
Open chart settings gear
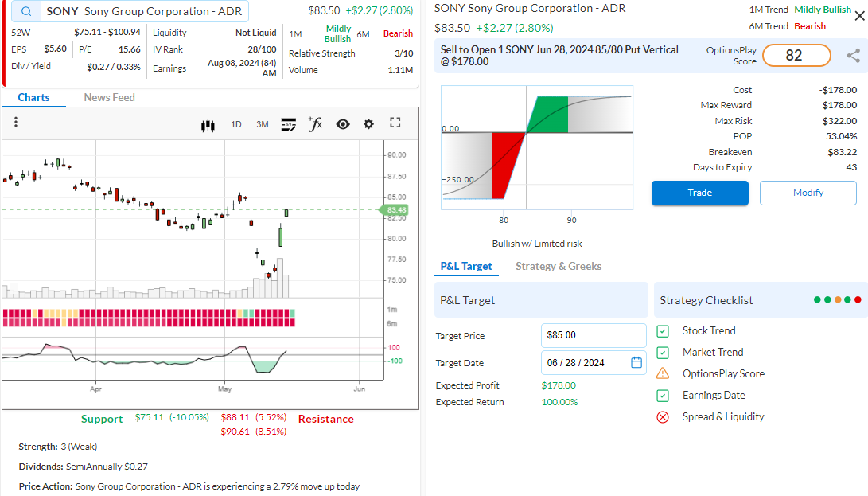pos(368,124)
